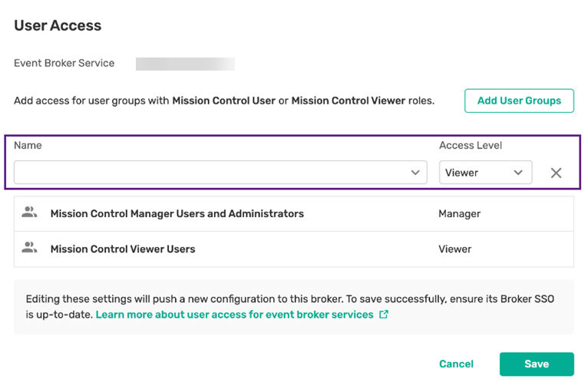
Task: Click the blurred event broker service name
Action: 185,64
